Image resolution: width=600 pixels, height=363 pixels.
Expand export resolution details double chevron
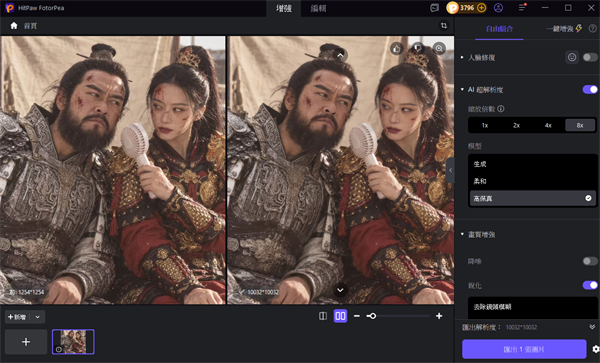[592, 327]
